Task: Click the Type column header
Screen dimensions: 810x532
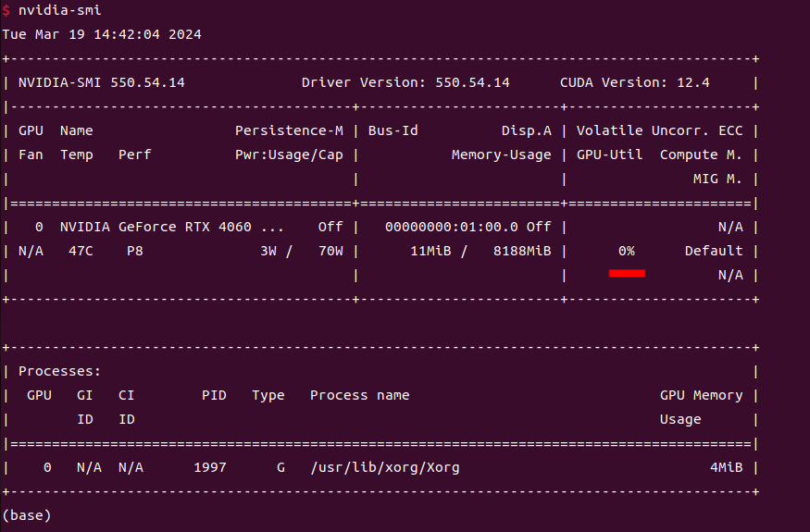Action: (x=268, y=396)
